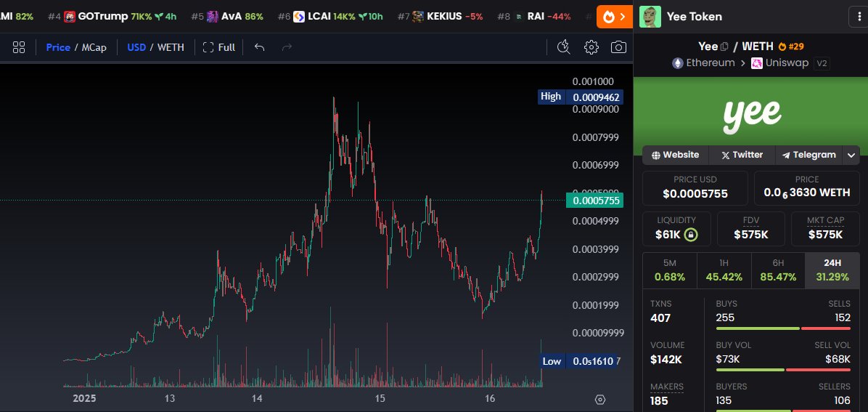868x412 pixels.
Task: Select WETH as chart currency
Action: pos(171,47)
